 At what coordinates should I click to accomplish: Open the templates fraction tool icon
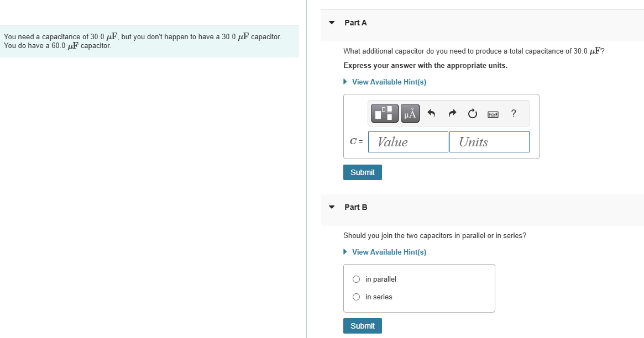(384, 113)
